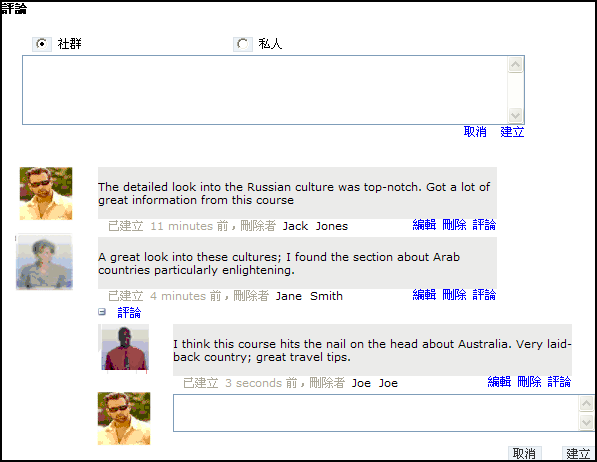Viewport: 597px width, 462px height.
Task: Click the 建立 link under main comment box
Action: pos(512,132)
